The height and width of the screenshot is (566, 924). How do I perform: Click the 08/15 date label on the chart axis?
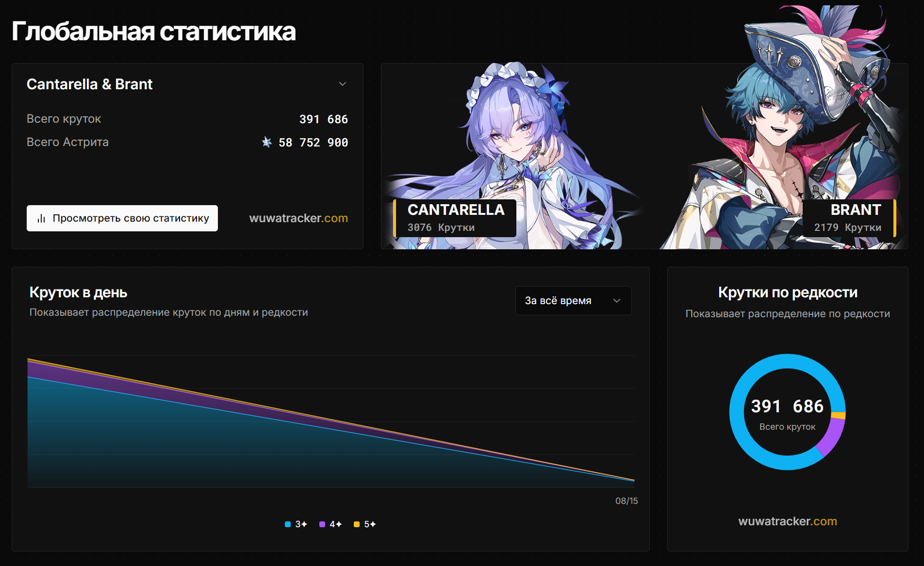pos(627,501)
